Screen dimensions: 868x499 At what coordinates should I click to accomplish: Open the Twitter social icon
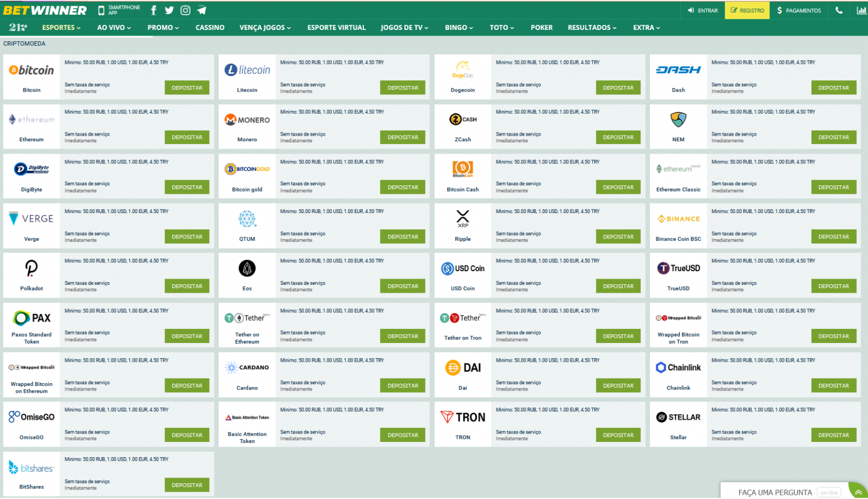[x=169, y=10]
